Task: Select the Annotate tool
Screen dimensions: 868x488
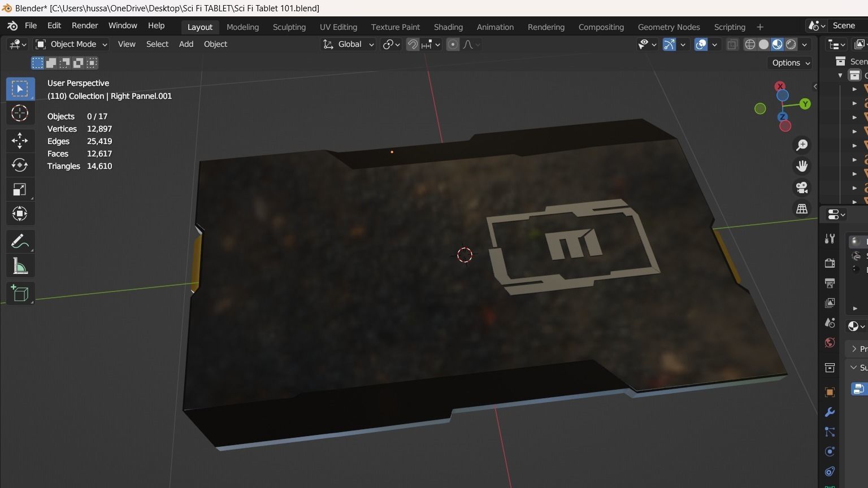Action: point(20,241)
